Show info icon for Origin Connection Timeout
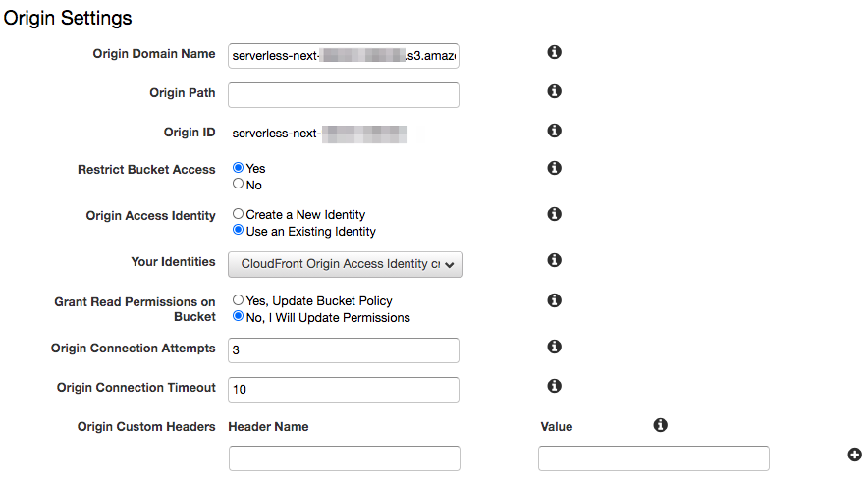This screenshot has width=868, height=483. coord(554,386)
